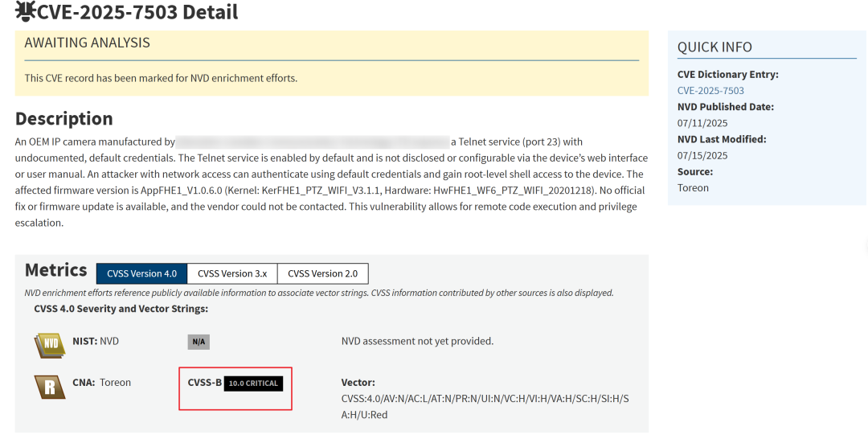Open the CVSS Version 3.x tab
The width and height of the screenshot is (868, 439).
tap(232, 273)
